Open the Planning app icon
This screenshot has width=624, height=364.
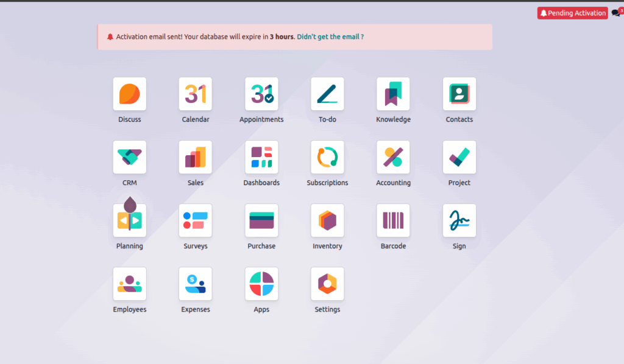pos(129,220)
